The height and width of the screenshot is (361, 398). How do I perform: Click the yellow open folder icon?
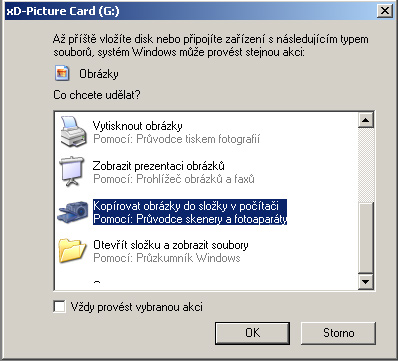(x=73, y=251)
